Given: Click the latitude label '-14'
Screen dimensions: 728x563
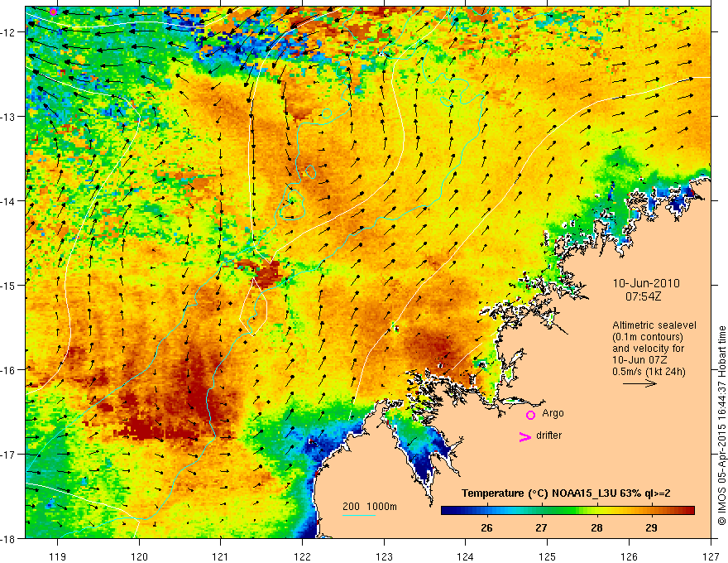Looking at the screenshot, I should 9,201.
